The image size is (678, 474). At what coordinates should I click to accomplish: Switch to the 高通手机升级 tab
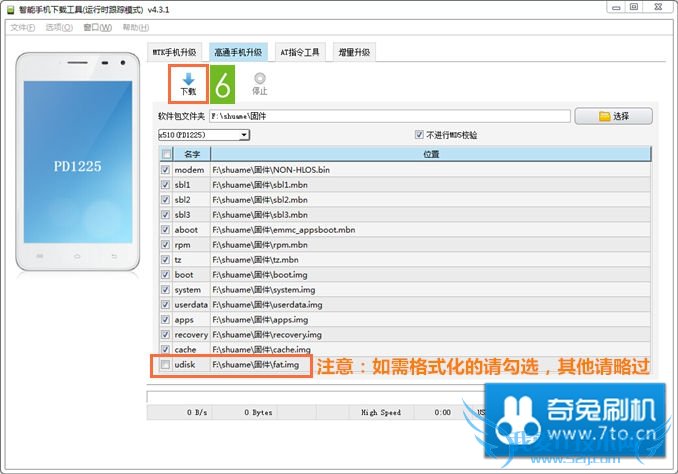tap(238, 52)
